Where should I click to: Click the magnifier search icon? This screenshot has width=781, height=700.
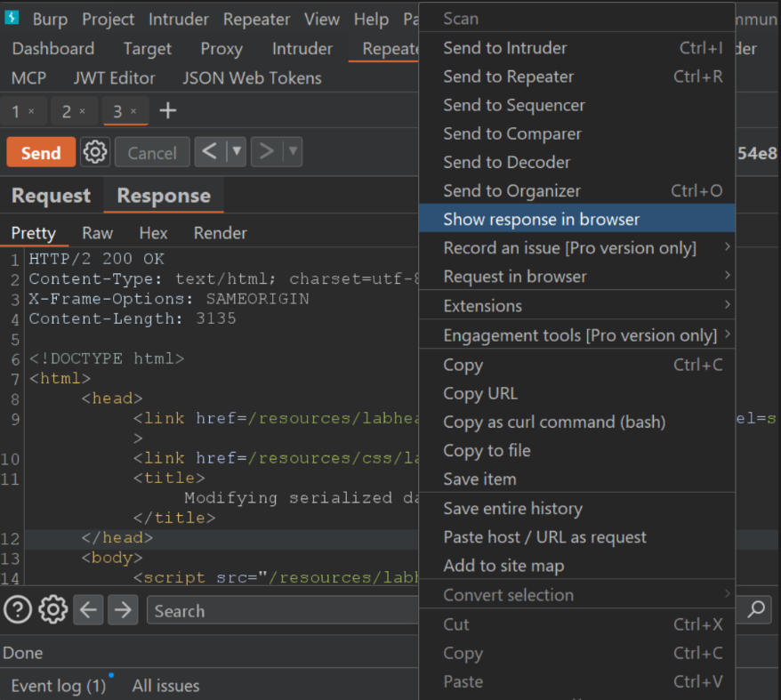coord(757,609)
